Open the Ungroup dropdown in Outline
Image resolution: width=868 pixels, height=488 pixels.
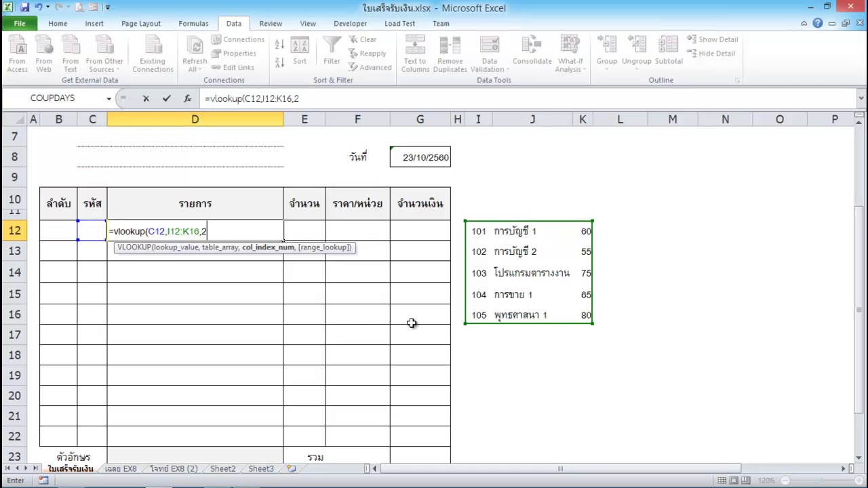click(637, 54)
